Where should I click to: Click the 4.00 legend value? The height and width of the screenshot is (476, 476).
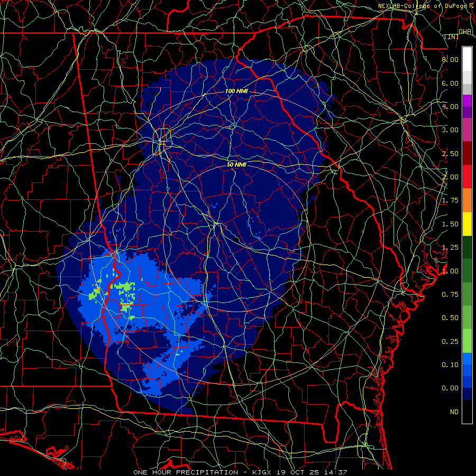pos(450,106)
